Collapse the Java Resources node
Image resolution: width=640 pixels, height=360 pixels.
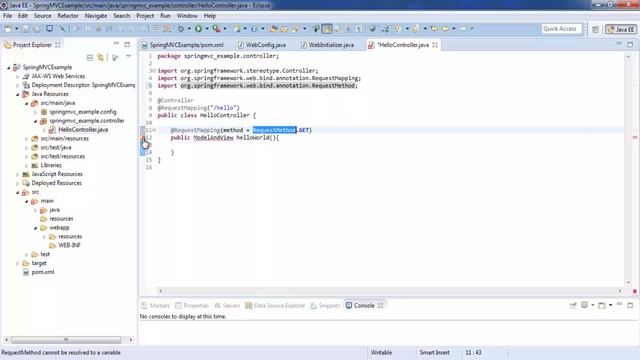[x=18, y=94]
